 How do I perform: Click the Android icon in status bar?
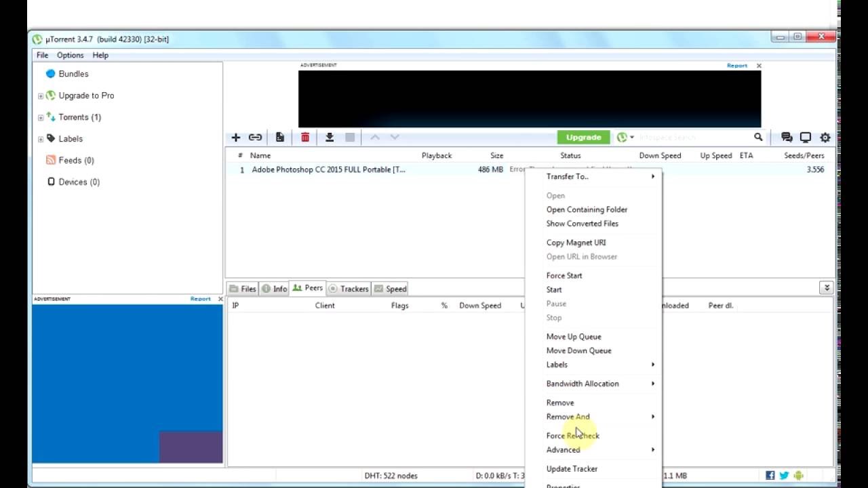click(798, 476)
